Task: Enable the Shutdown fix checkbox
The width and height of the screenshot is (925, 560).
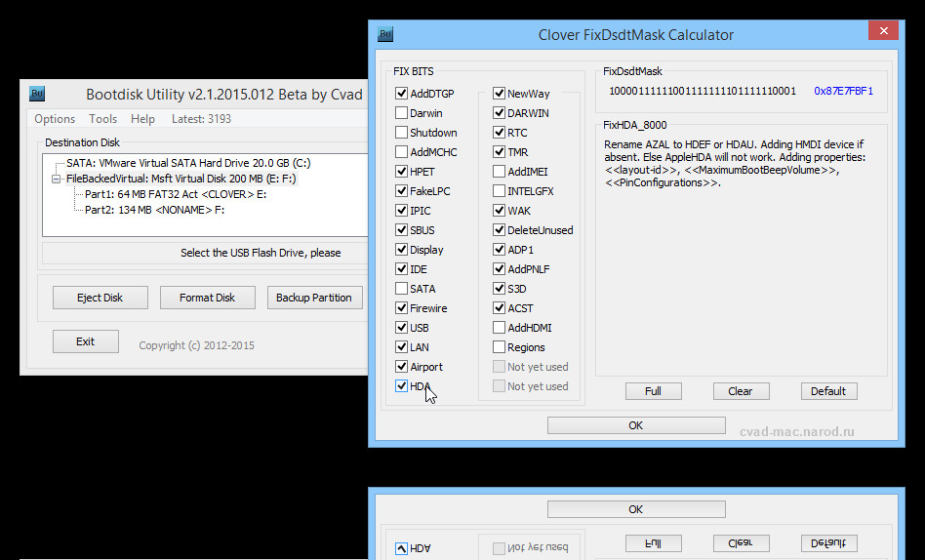Action: click(401, 132)
